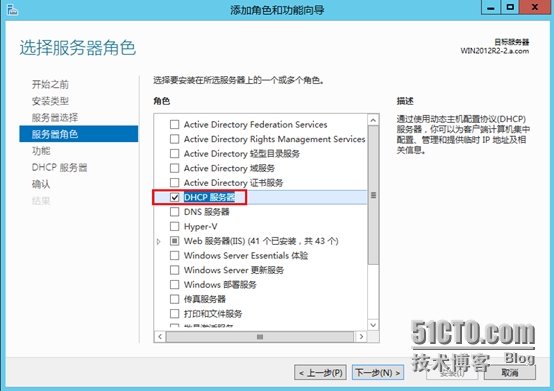Go to the 功能 step

coord(41,151)
